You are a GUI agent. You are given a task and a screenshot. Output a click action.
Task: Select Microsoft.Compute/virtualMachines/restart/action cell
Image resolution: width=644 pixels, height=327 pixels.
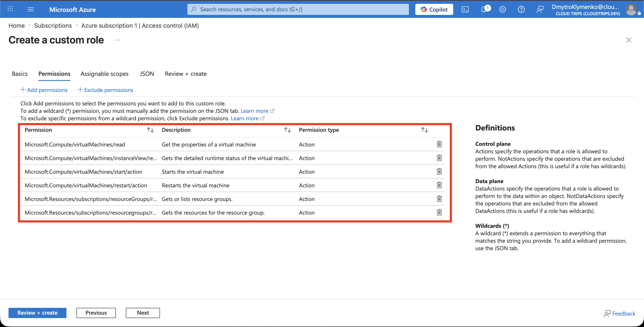[86, 185]
